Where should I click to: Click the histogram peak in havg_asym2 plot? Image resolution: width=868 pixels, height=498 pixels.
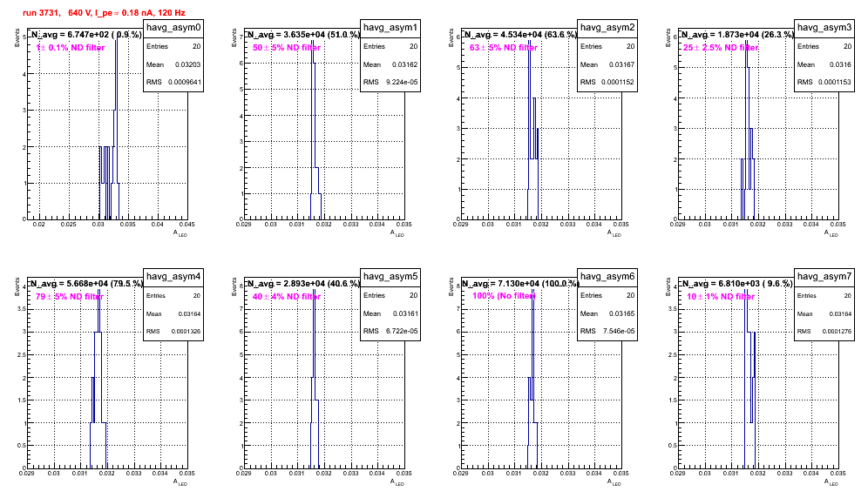coord(529,42)
